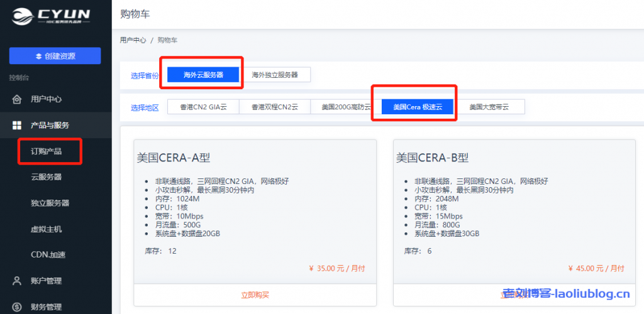Screen dimensions: 644x314
Task: Switch to 美国大宽带云 region
Action: point(489,107)
